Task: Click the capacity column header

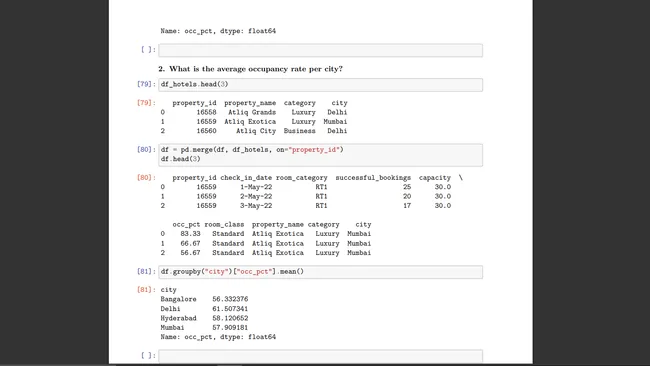Action: [434, 178]
